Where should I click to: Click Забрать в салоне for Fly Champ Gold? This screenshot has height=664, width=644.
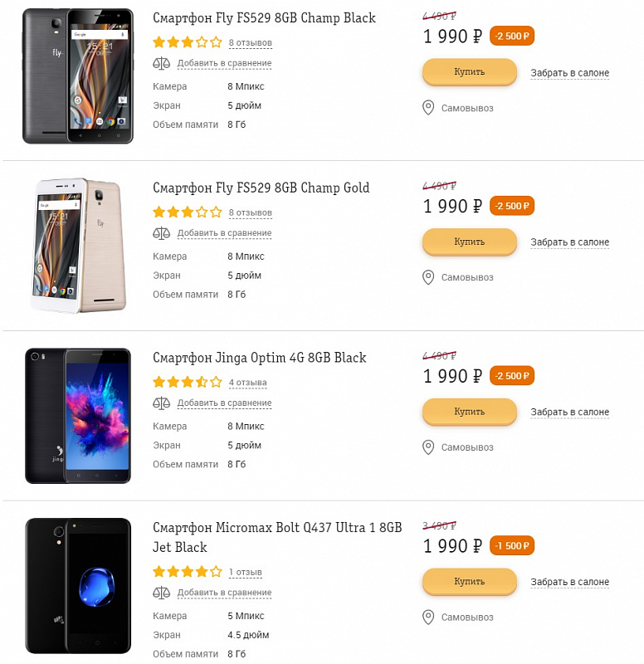pyautogui.click(x=569, y=242)
